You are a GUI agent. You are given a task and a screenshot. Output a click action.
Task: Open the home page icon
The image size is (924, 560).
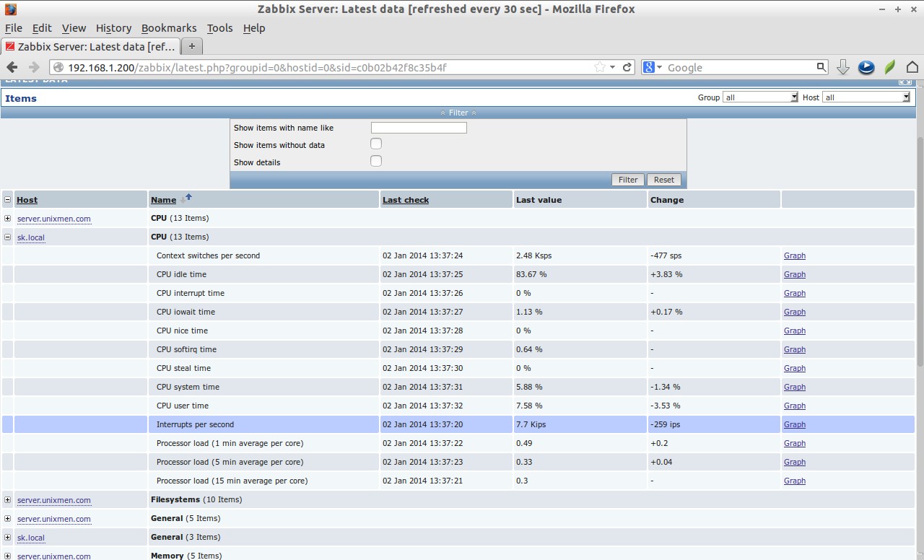tap(912, 67)
